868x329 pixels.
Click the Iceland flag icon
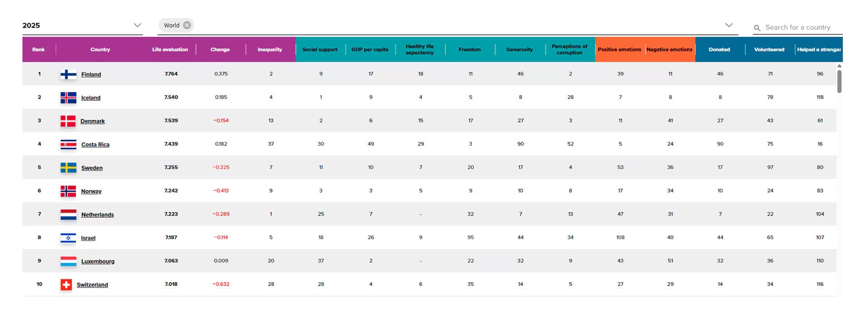click(x=68, y=98)
